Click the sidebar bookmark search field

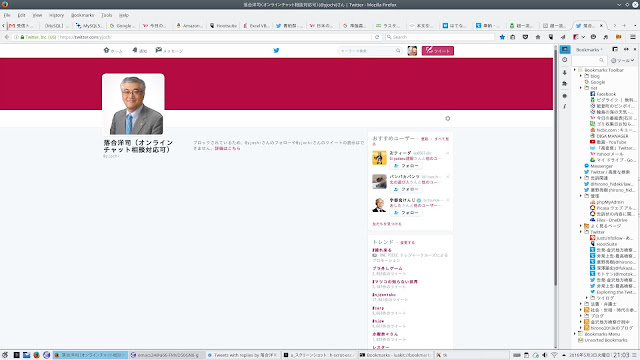tap(588, 60)
